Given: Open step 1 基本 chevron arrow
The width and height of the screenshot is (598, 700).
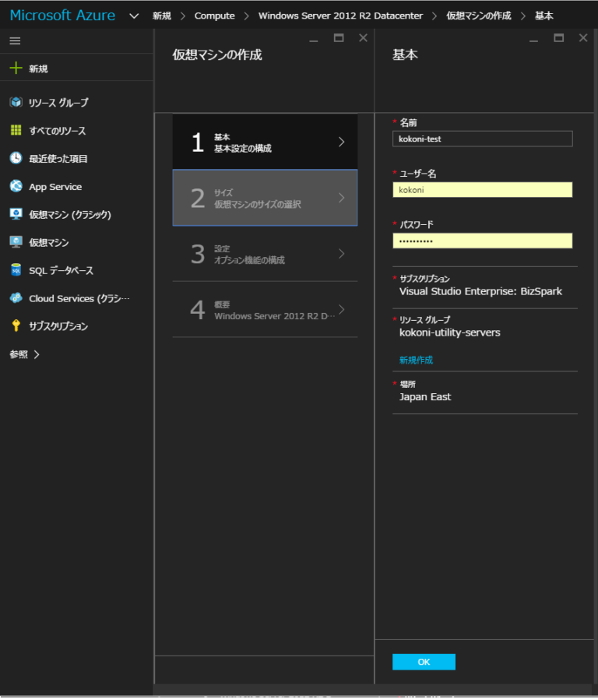Looking at the screenshot, I should [x=341, y=142].
